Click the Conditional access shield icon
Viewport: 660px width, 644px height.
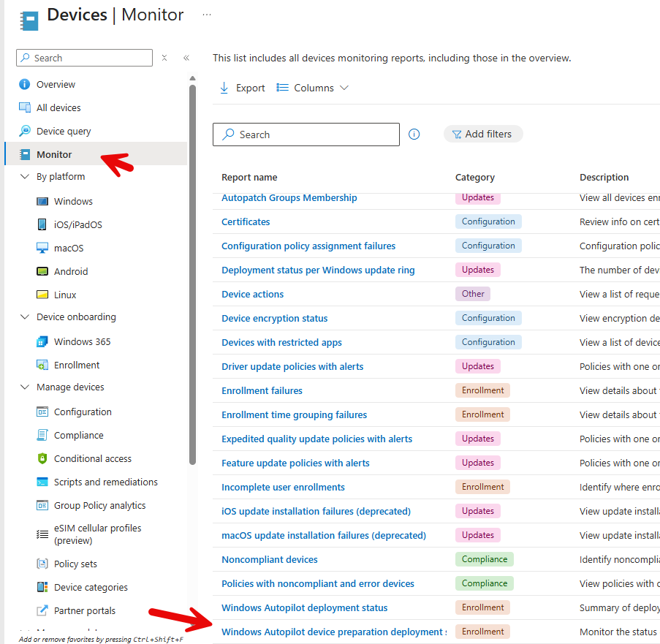[42, 458]
